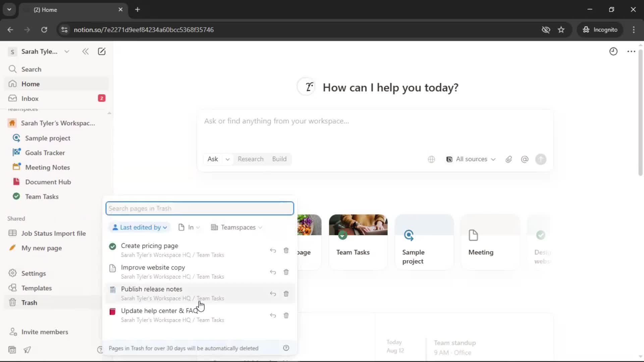This screenshot has height=362, width=644.
Task: Open Chrome three-dot menu
Action: (x=634, y=29)
